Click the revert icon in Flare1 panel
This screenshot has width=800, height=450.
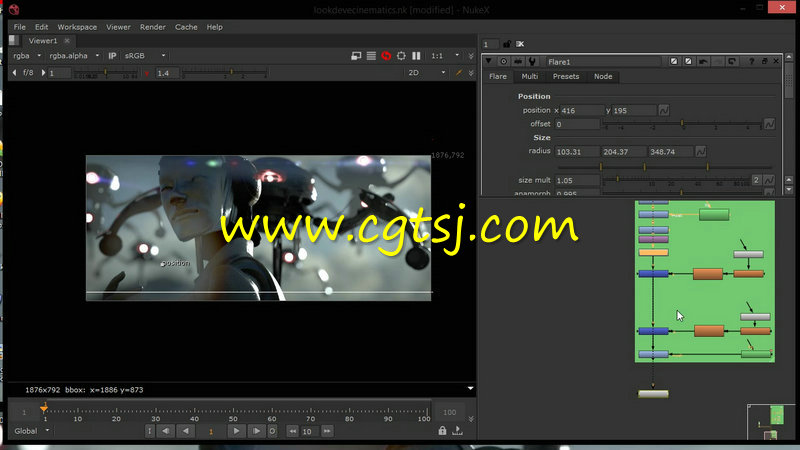tap(732, 61)
